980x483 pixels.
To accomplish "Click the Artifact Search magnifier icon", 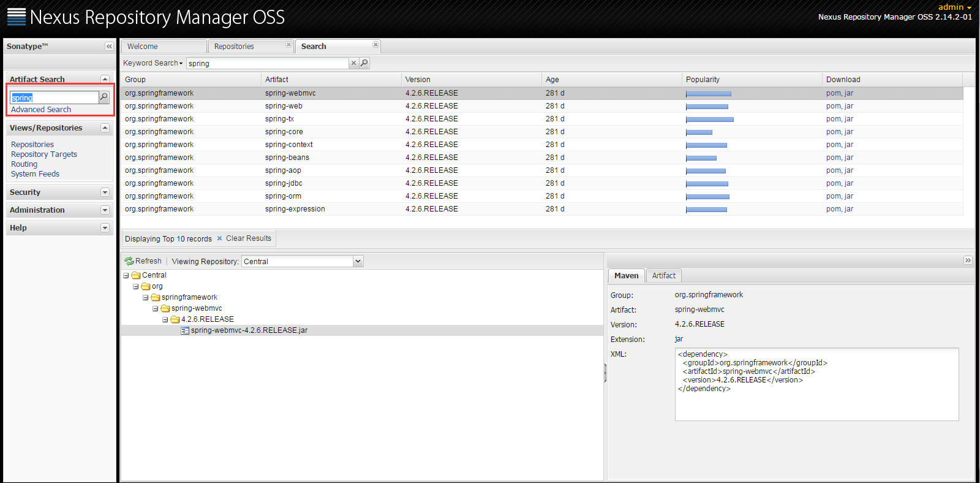I will pyautogui.click(x=104, y=97).
